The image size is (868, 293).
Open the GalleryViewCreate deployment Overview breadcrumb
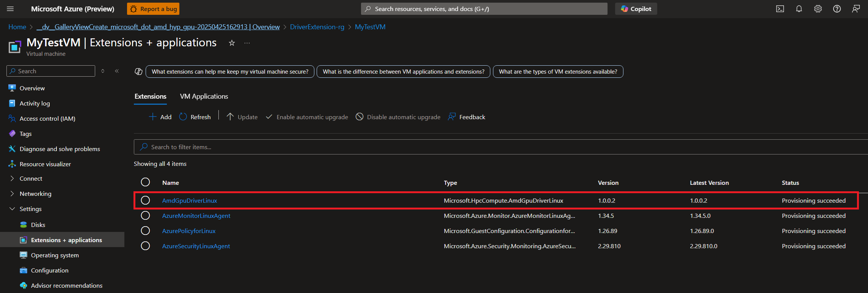pos(158,27)
